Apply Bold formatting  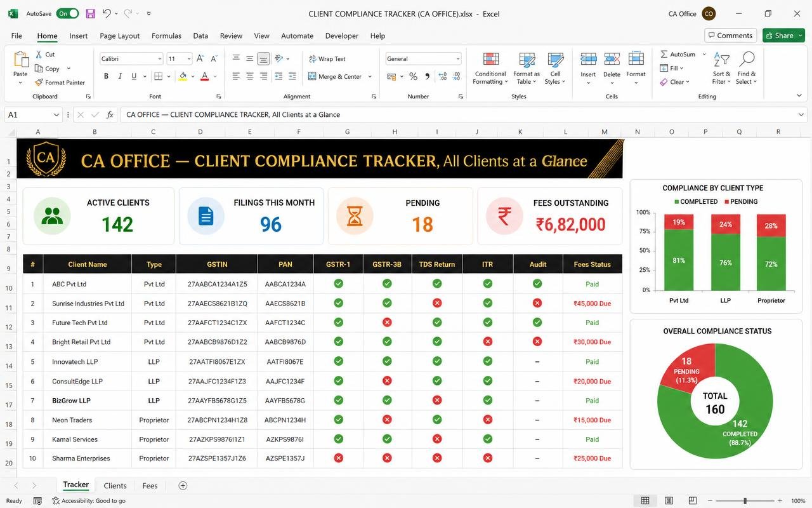pyautogui.click(x=106, y=76)
